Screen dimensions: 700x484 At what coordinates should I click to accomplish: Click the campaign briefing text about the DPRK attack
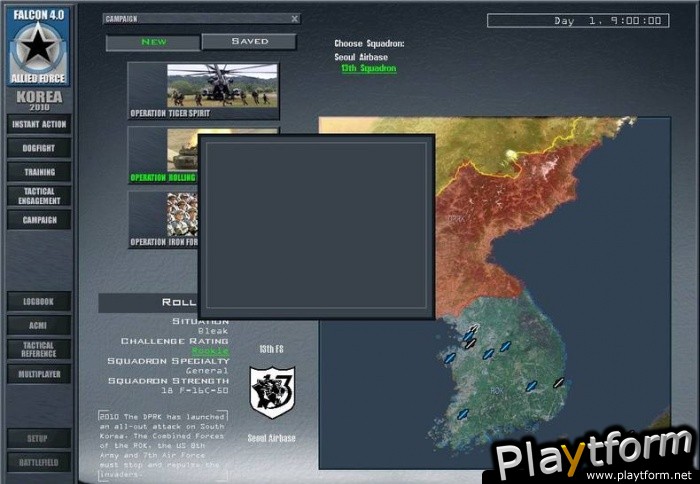tap(163, 446)
